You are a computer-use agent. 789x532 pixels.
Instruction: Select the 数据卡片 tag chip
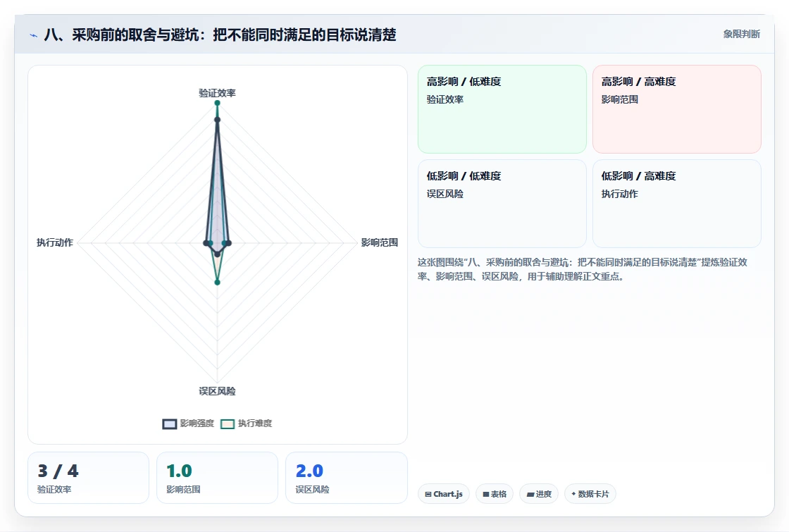(590, 494)
